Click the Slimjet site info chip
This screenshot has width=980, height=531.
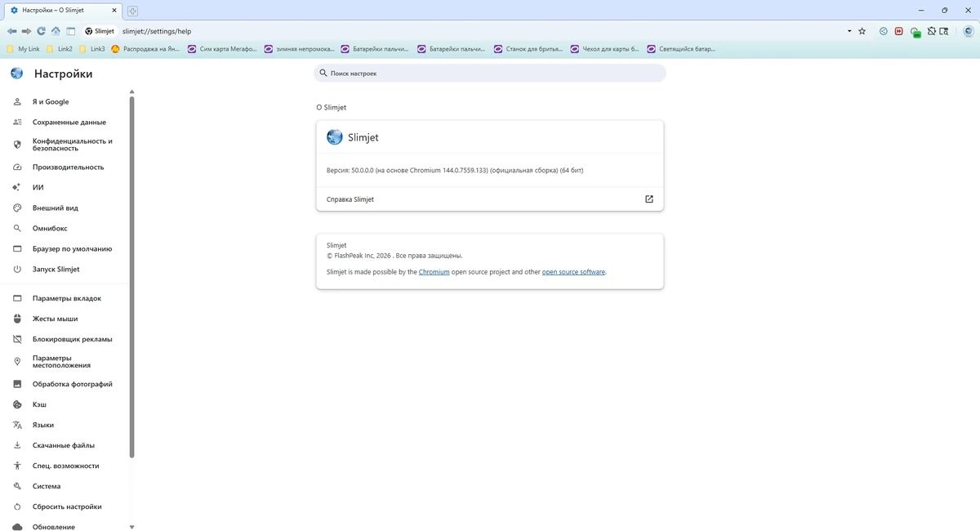tap(100, 31)
